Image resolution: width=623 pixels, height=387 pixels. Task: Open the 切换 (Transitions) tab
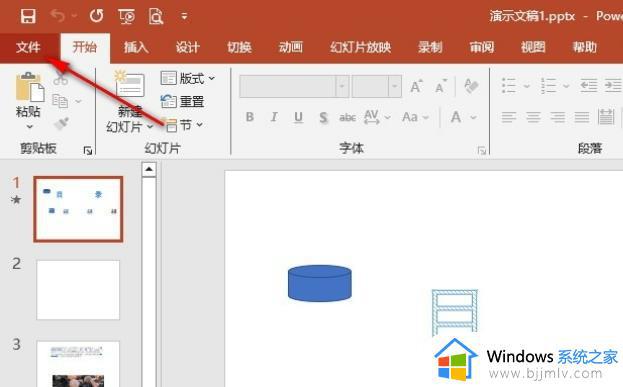[x=239, y=47]
